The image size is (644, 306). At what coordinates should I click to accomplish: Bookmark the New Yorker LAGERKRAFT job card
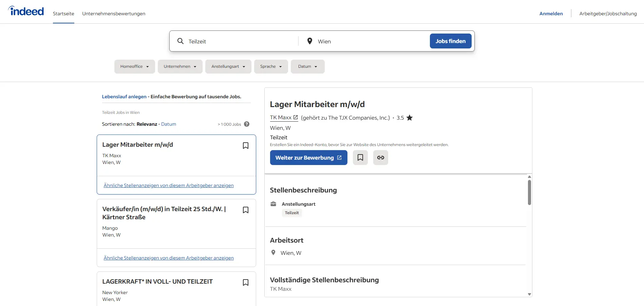[x=246, y=282]
